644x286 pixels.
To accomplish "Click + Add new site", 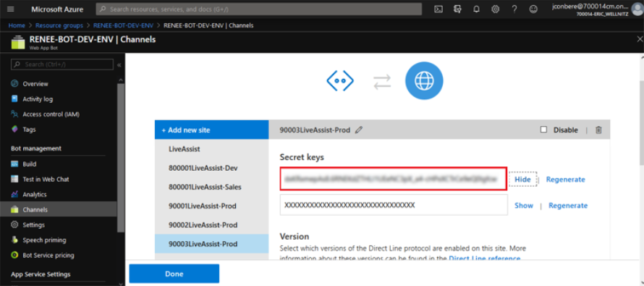I will point(211,130).
